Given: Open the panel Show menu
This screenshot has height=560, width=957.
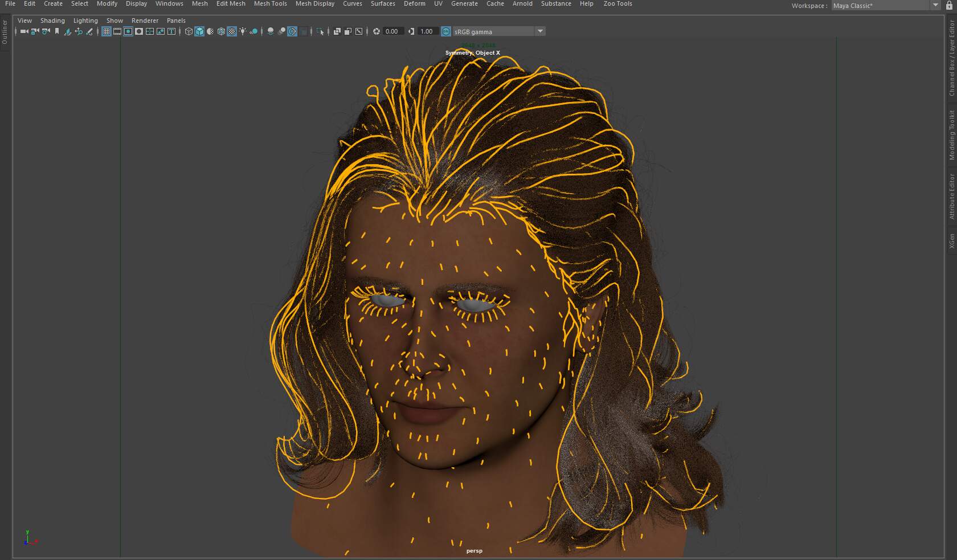Looking at the screenshot, I should 114,21.
